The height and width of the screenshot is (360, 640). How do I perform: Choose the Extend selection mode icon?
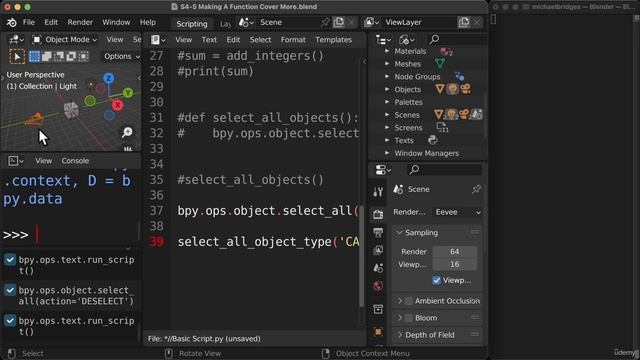[x=47, y=56]
